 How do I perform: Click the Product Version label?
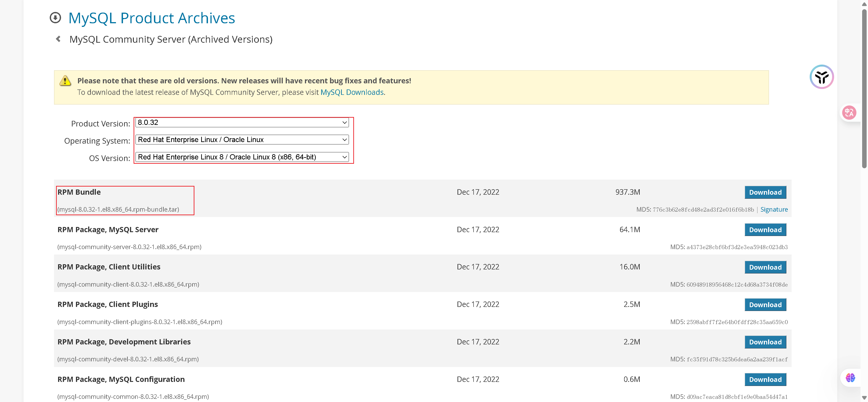point(100,124)
